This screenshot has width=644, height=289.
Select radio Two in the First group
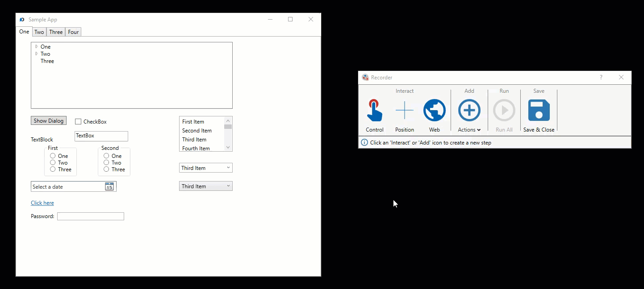click(x=53, y=162)
